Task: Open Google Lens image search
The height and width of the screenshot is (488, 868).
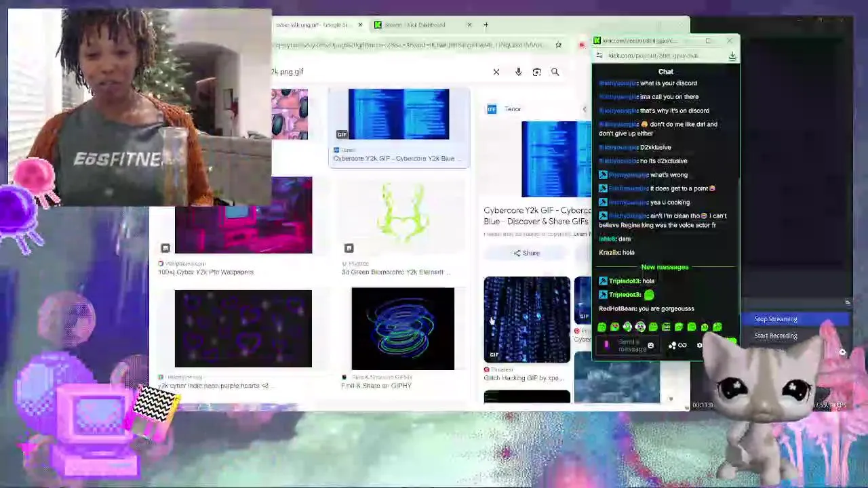Action: tap(536, 72)
